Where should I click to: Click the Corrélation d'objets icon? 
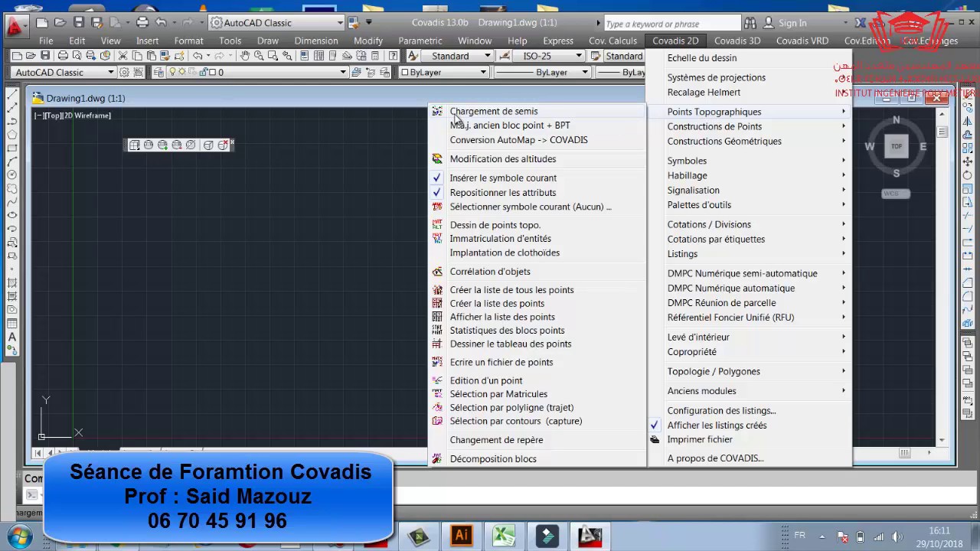click(437, 272)
